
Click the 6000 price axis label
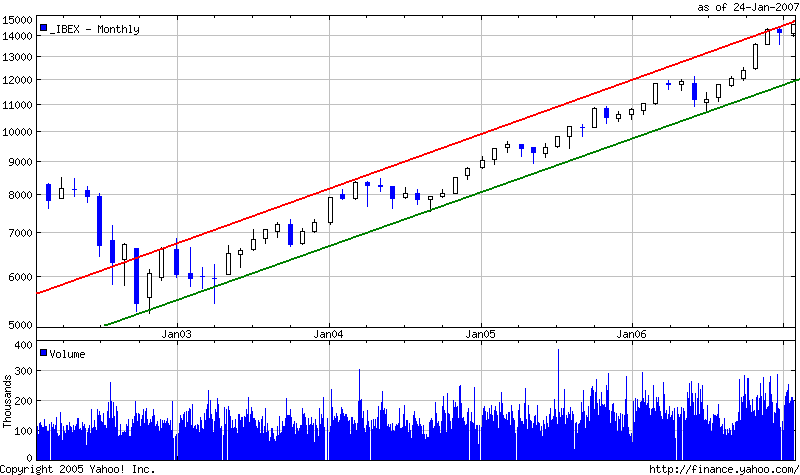pyautogui.click(x=20, y=277)
